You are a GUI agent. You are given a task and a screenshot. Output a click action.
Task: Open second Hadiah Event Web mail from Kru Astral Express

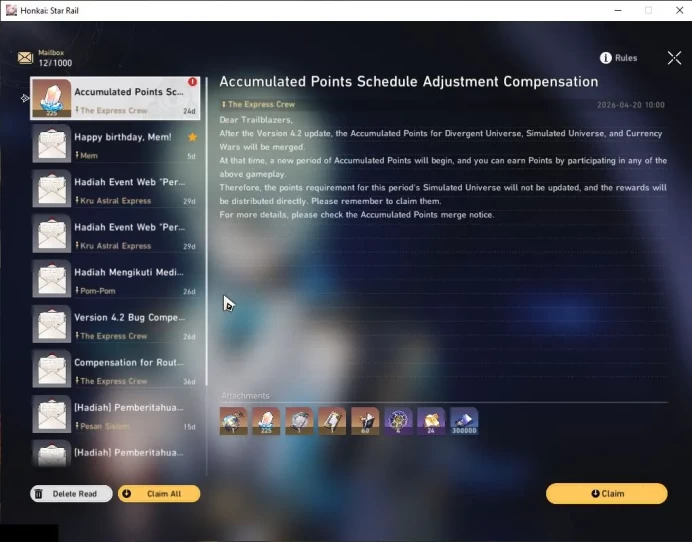(117, 233)
